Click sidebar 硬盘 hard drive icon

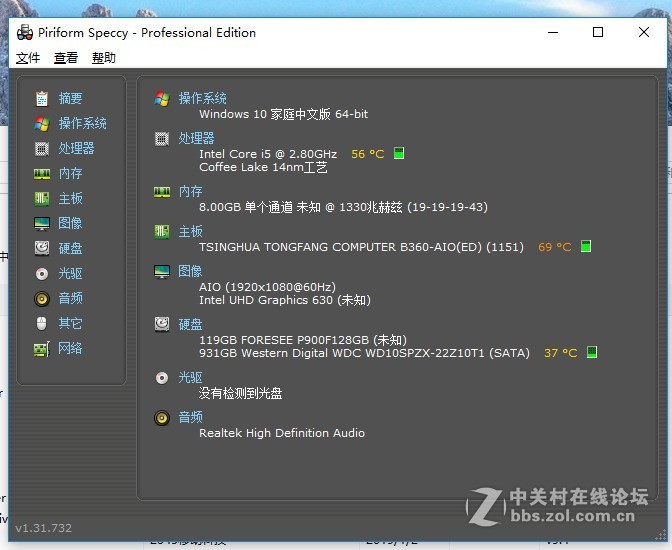(x=42, y=248)
